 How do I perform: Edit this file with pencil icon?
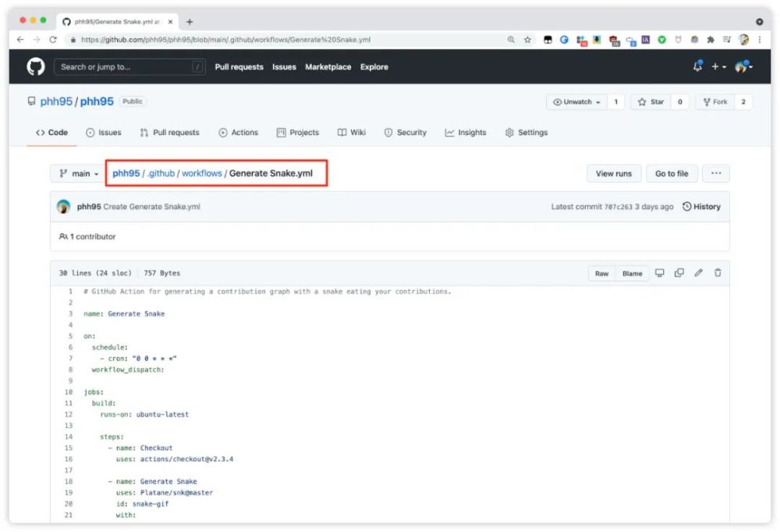[698, 273]
